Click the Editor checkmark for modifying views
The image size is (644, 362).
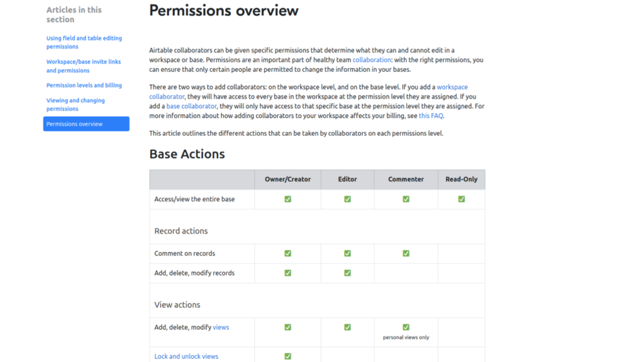(347, 327)
